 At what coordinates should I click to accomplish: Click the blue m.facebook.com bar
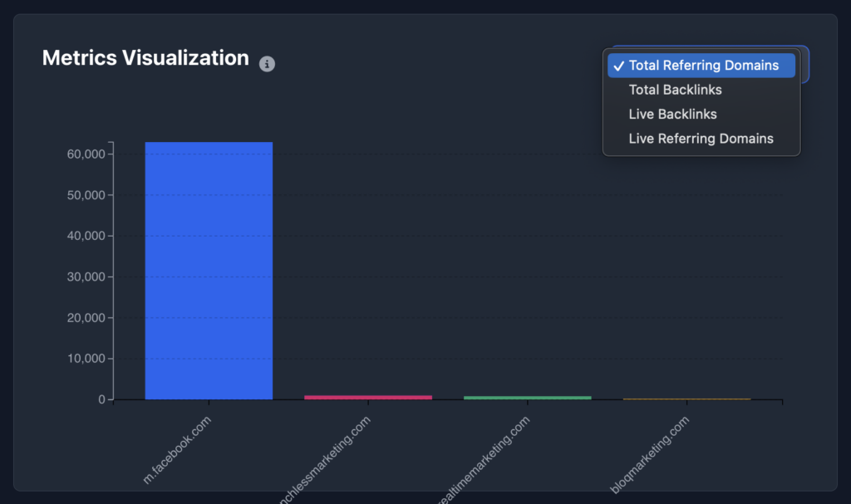[209, 271]
